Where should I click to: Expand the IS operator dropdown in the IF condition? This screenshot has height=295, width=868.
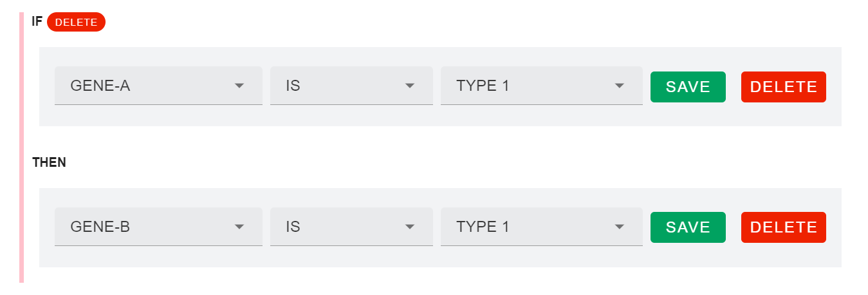click(x=341, y=86)
